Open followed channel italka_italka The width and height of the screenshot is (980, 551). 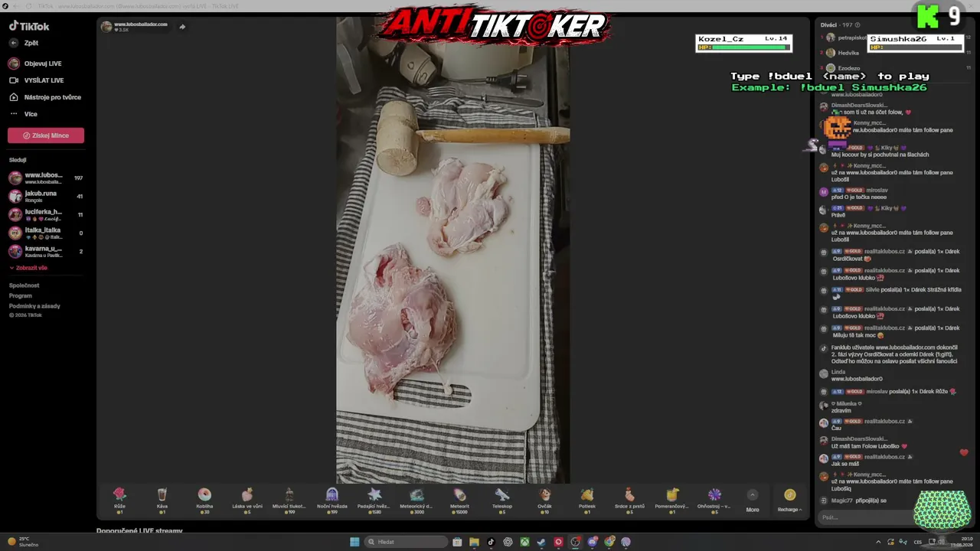46,233
